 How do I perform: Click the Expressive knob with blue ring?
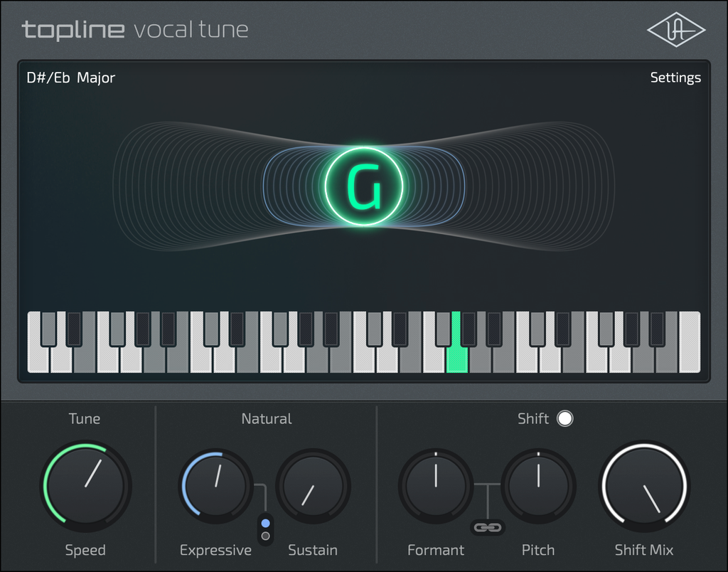[x=216, y=486]
